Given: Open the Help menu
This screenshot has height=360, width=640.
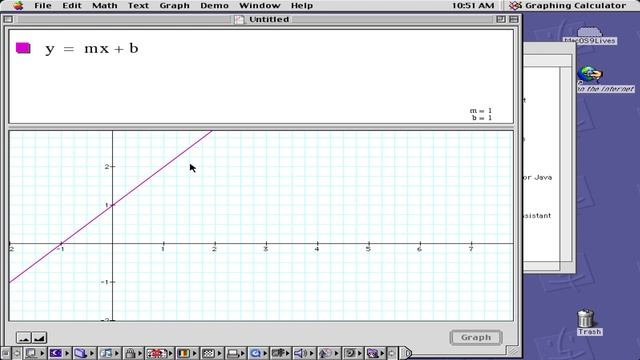Looking at the screenshot, I should click(302, 5).
